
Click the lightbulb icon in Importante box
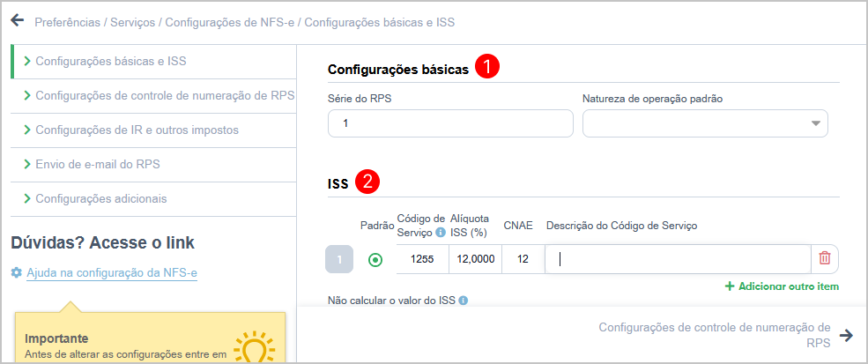click(254, 347)
